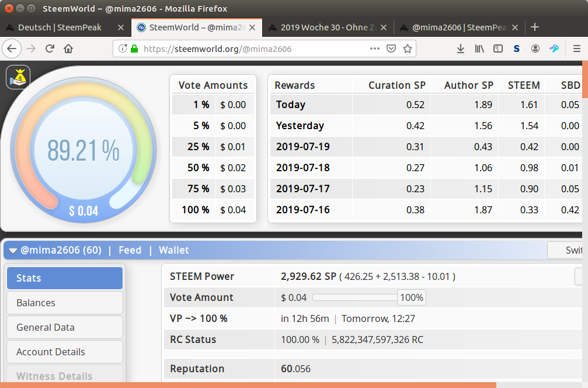Open page actions three-dot menu

coord(375,49)
